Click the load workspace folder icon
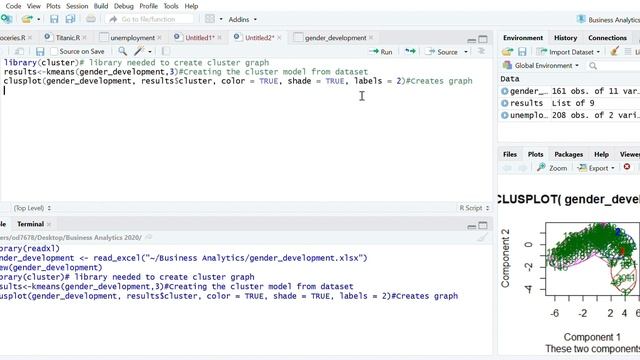This screenshot has width=640, height=360. (x=507, y=52)
